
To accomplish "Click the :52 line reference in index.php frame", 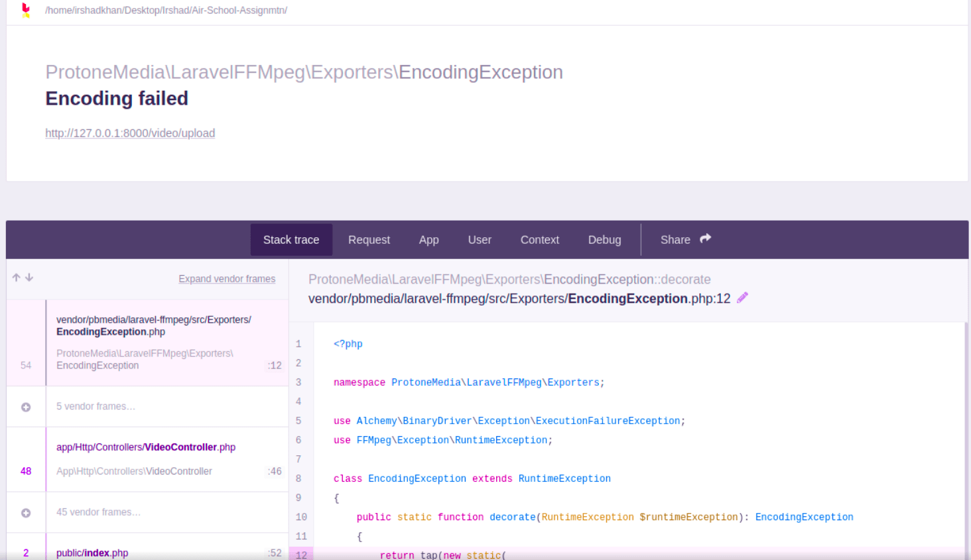I will pos(275,553).
